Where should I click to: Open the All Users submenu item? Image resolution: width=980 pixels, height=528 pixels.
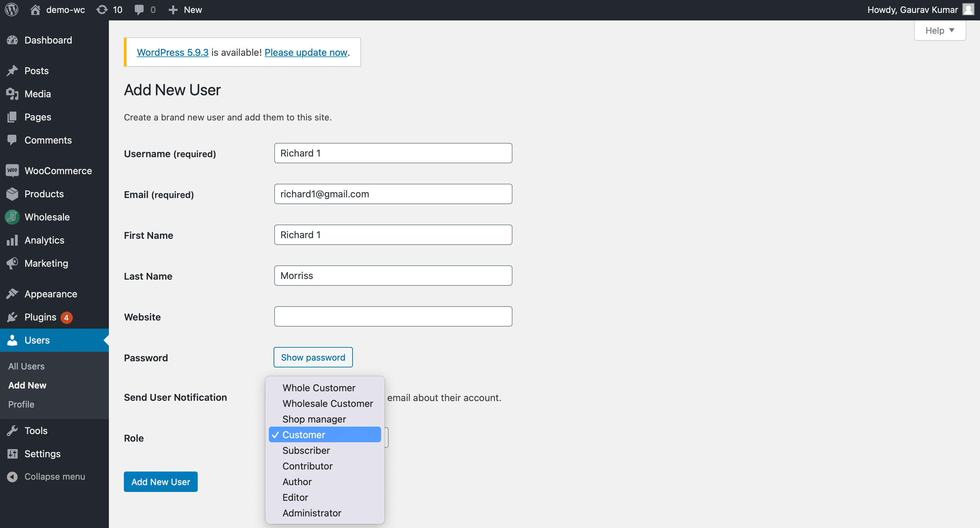[x=26, y=366]
